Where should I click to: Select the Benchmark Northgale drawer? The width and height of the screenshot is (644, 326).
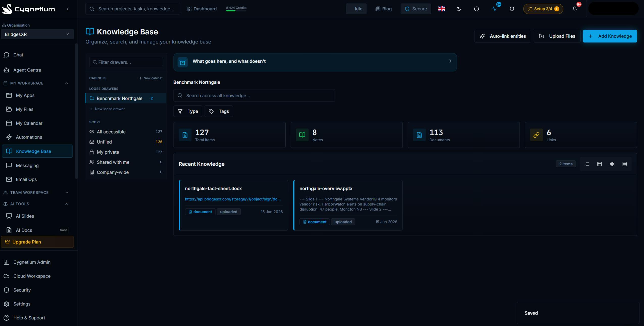[126, 98]
